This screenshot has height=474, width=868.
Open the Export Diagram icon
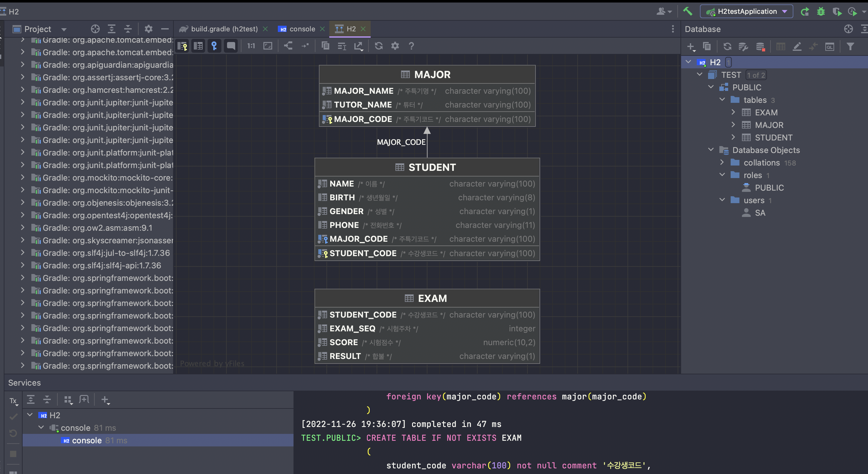tap(358, 46)
